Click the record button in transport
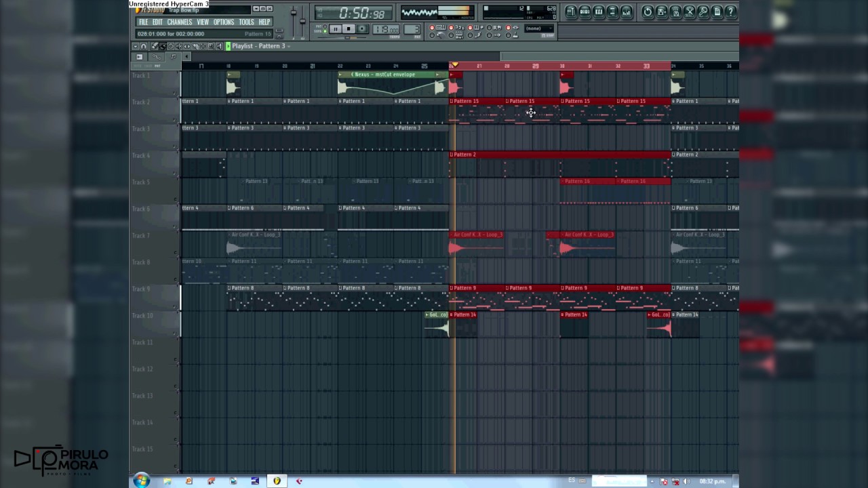Screen dimensions: 868x488 (362, 29)
